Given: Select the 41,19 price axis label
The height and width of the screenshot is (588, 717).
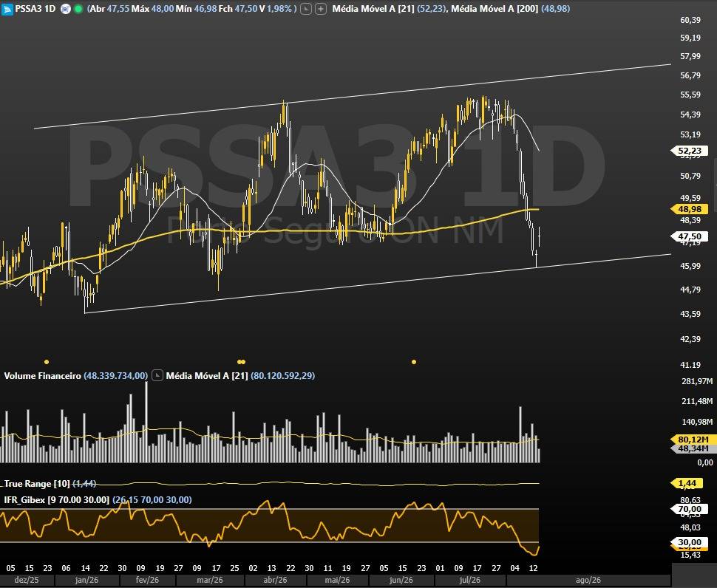Looking at the screenshot, I should pyautogui.click(x=690, y=365).
